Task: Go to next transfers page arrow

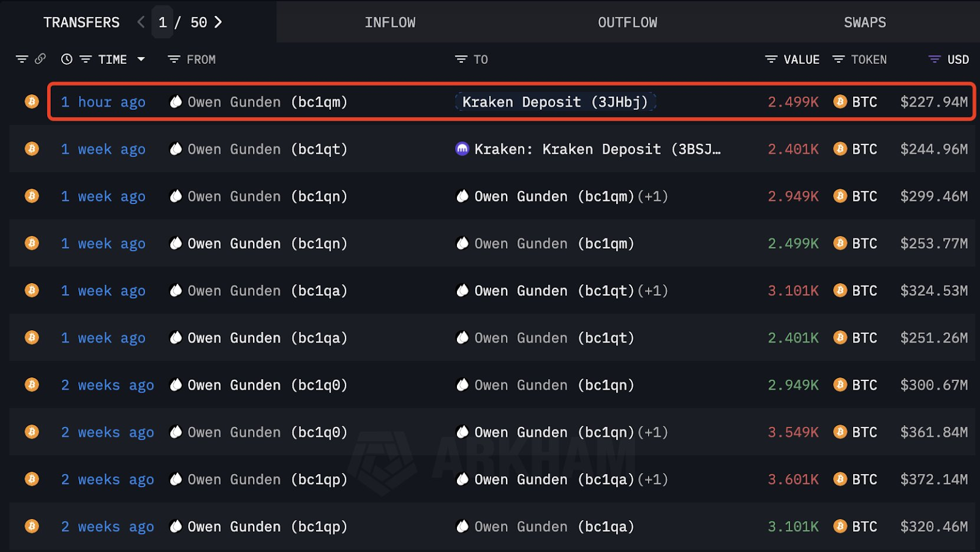Action: pyautogui.click(x=218, y=22)
